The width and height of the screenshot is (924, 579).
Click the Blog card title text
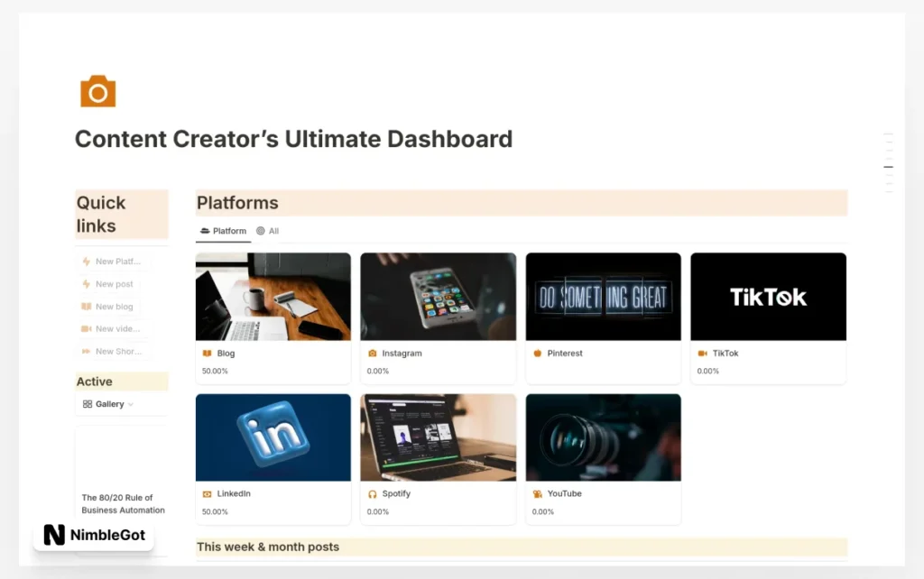coord(226,354)
